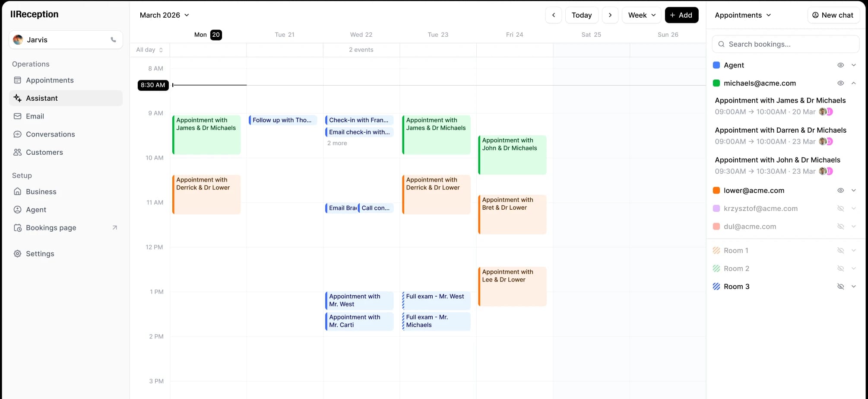Hide the Agent calendar events
868x399 pixels.
pyautogui.click(x=840, y=65)
